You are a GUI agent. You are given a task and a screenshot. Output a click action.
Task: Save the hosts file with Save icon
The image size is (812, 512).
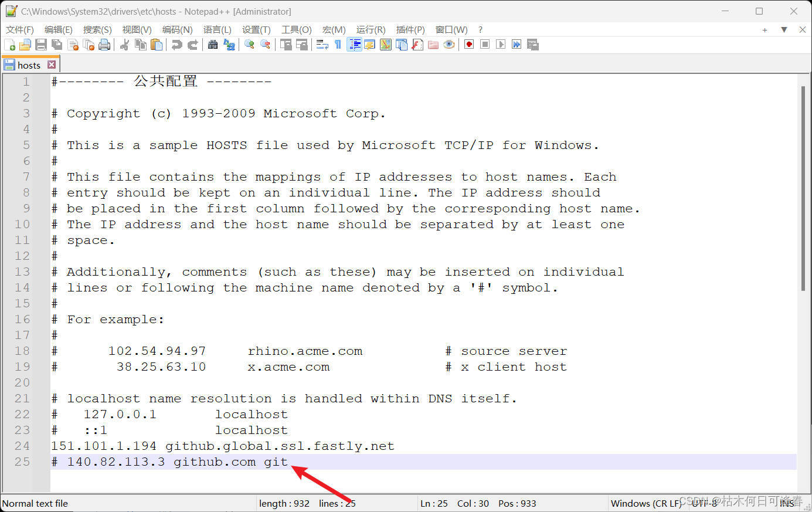tap(41, 45)
